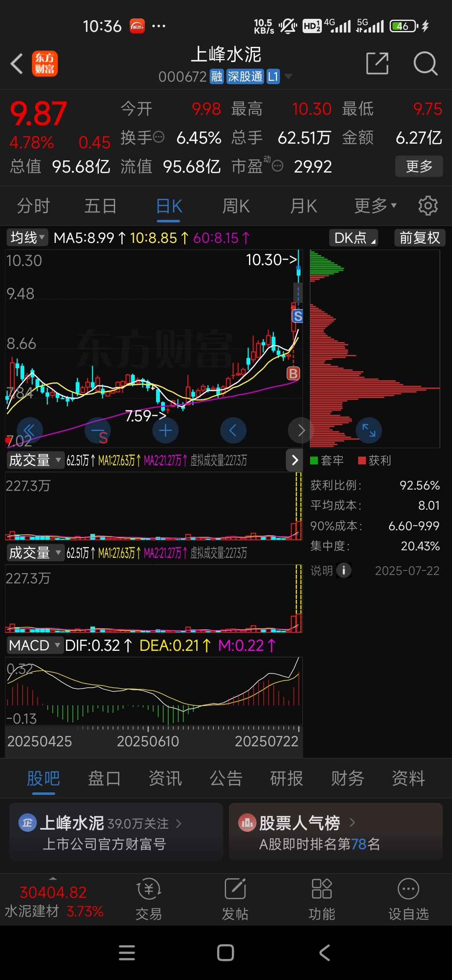
Task: Tap the 交易 trade icon
Action: pyautogui.click(x=149, y=899)
